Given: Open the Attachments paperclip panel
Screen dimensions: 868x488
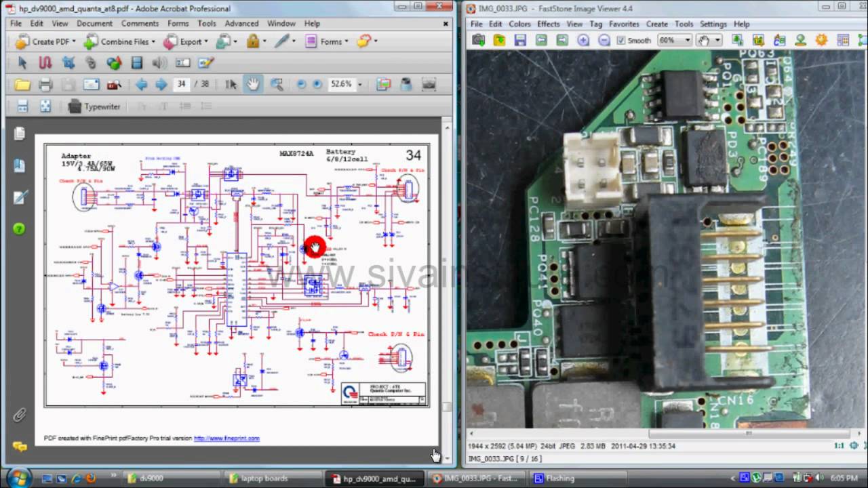Looking at the screenshot, I should coord(20,414).
